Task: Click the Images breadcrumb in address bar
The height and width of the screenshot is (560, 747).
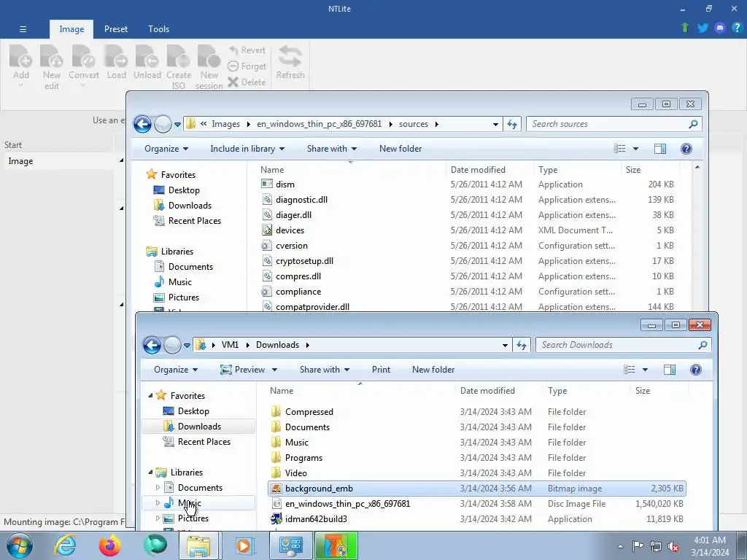Action: click(226, 124)
